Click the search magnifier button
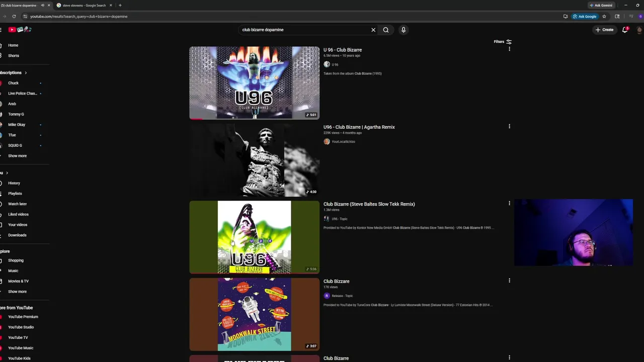Image resolution: width=644 pixels, height=362 pixels. [x=386, y=30]
